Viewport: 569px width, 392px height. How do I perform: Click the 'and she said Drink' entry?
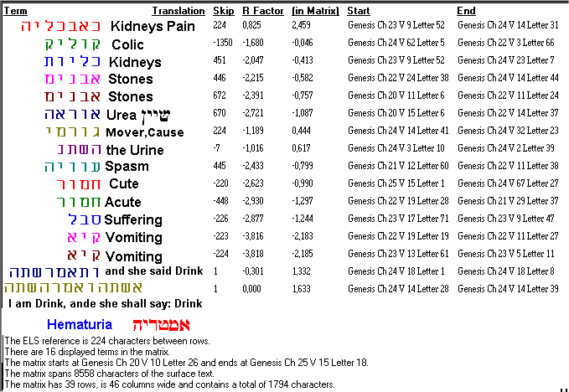click(154, 271)
